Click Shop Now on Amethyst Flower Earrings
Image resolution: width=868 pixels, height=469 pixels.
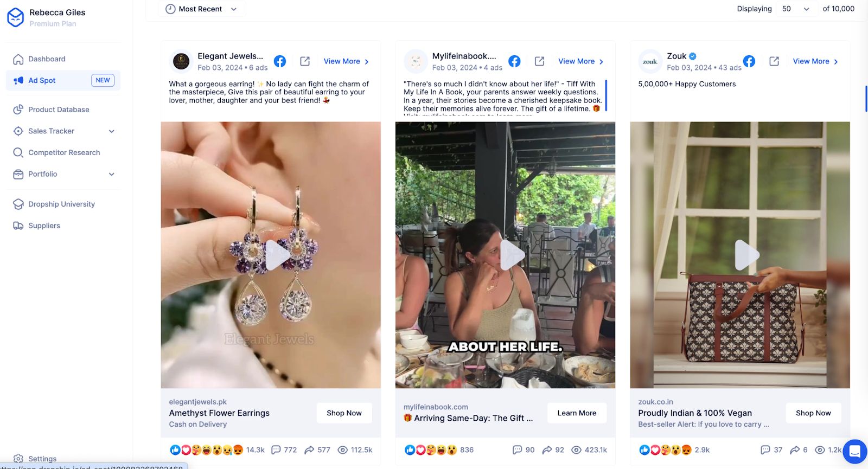[344, 413]
